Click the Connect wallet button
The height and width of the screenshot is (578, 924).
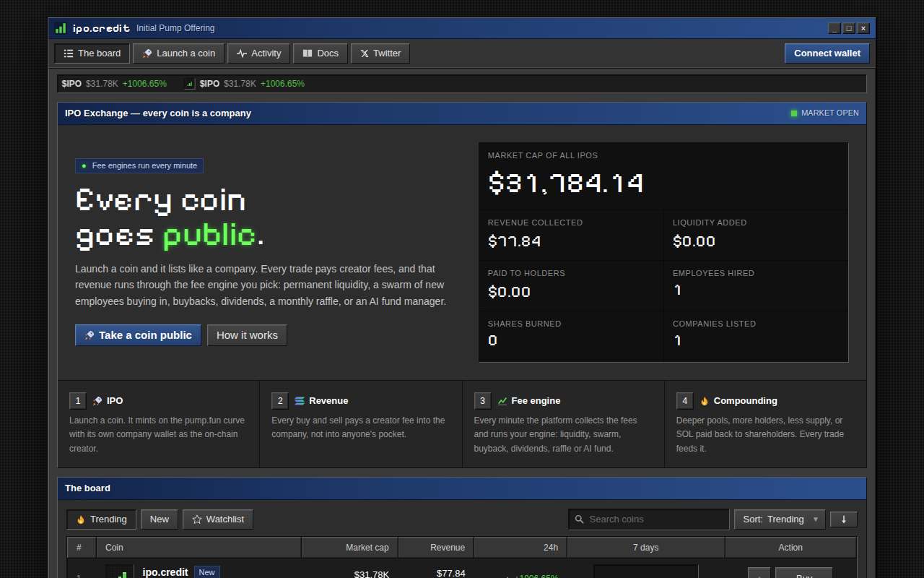(827, 53)
